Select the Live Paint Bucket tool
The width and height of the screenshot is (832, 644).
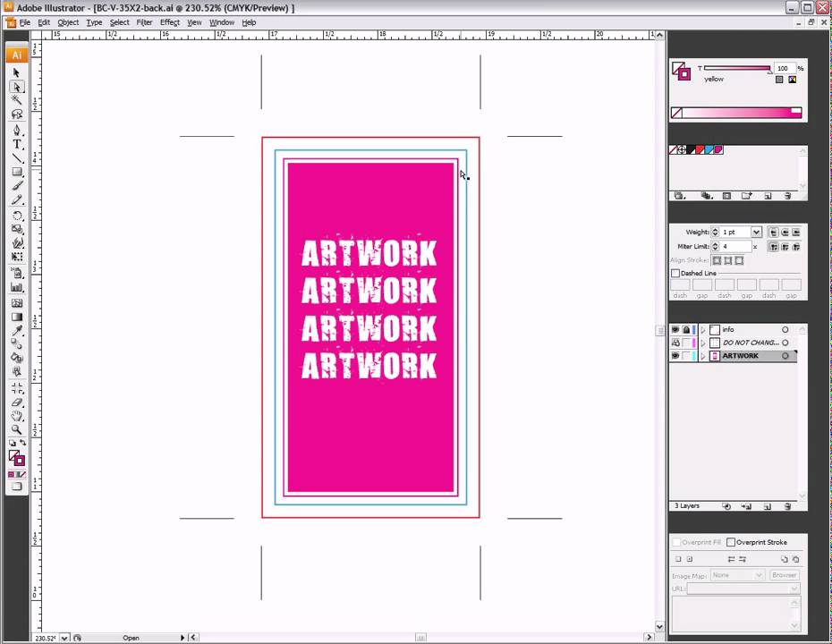pyautogui.click(x=16, y=358)
